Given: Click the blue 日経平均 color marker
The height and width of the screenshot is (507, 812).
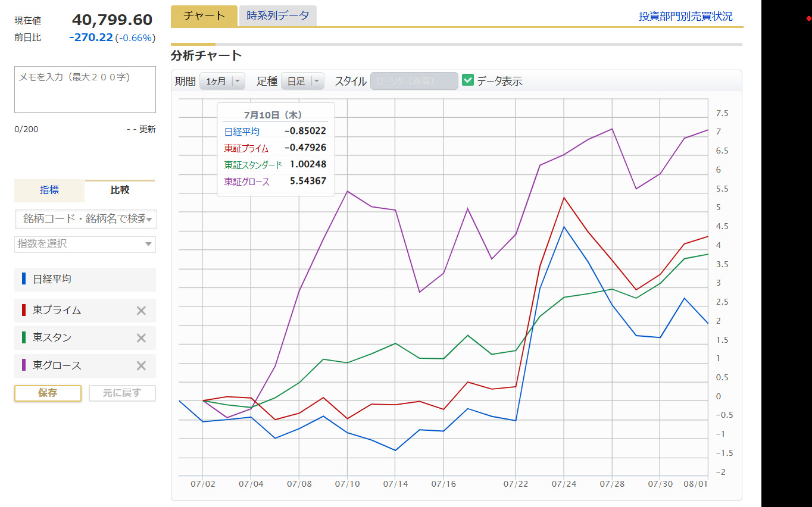Looking at the screenshot, I should [24, 278].
